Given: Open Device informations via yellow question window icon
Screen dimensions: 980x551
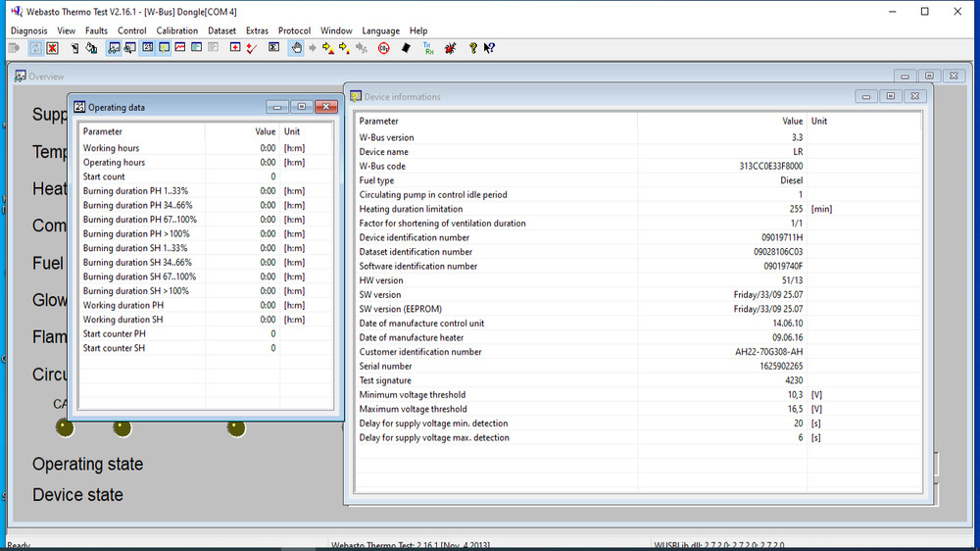Looking at the screenshot, I should 164,47.
